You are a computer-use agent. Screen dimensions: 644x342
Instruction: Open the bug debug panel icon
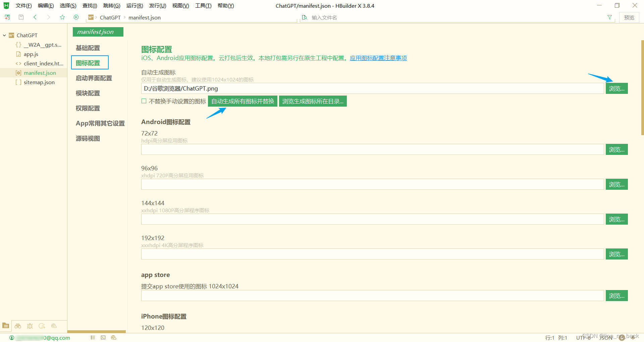coord(30,326)
